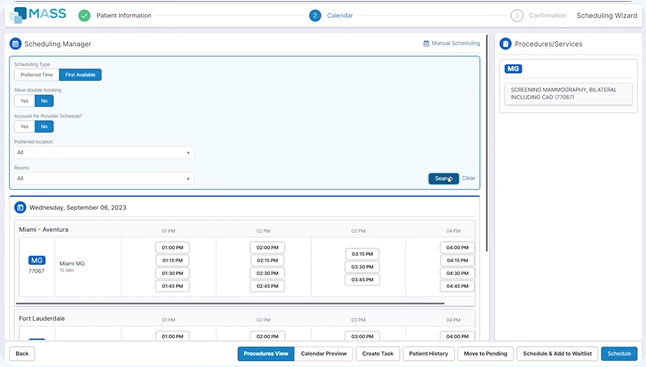Screen dimensions: 646x367
Task: Click the Search button
Action: (x=443, y=178)
